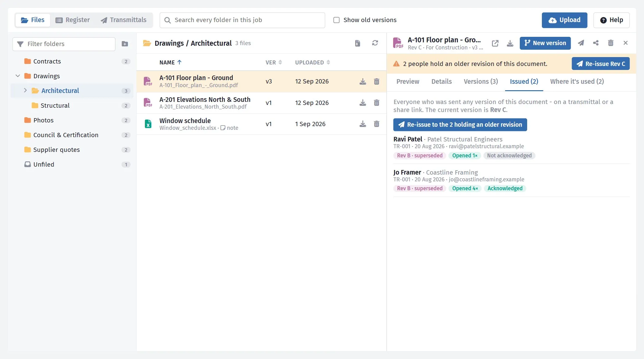Select the Structural folder
The height and width of the screenshot is (359, 644).
click(x=72, y=106)
